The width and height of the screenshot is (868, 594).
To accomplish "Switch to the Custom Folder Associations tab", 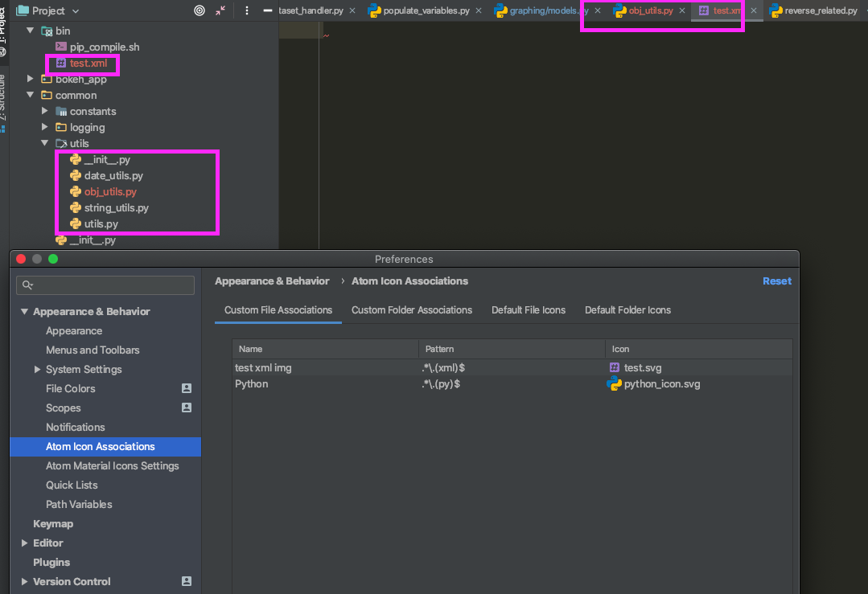I will coord(411,309).
